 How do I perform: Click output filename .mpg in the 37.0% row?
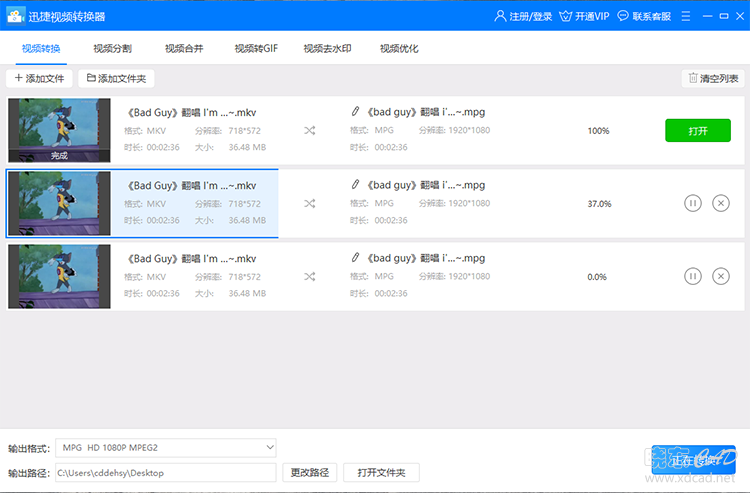pos(426,185)
